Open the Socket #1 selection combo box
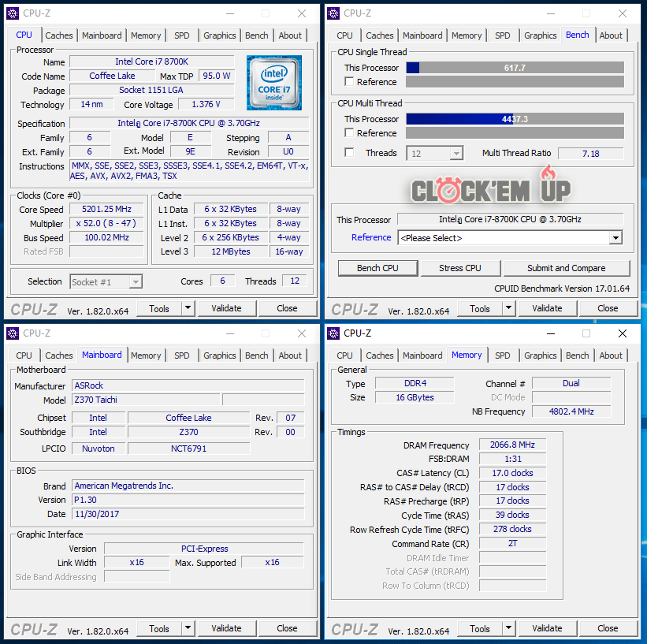 click(x=106, y=281)
